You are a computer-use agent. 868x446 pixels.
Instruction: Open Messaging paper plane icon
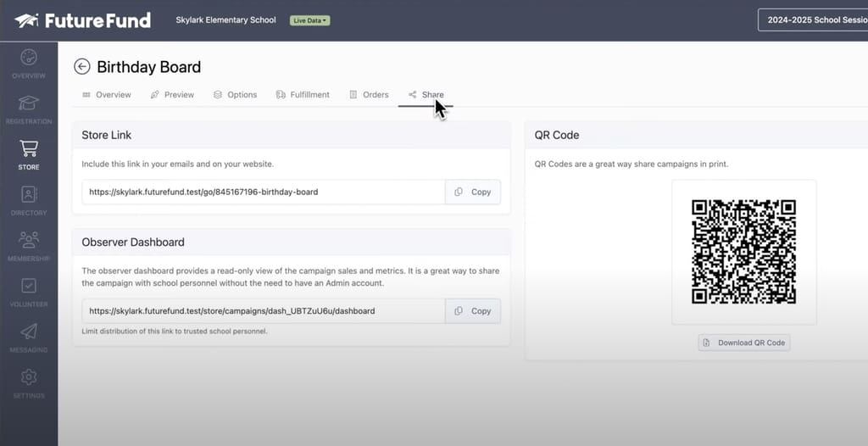29,332
